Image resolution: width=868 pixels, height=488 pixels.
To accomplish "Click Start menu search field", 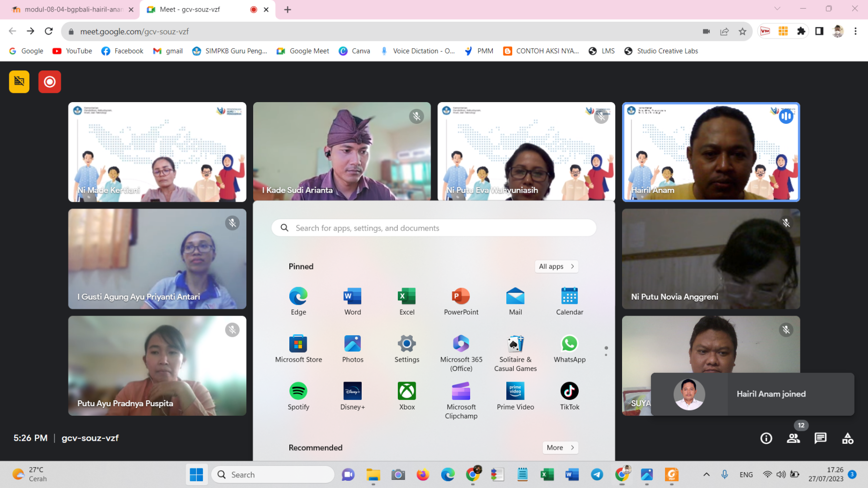I will pyautogui.click(x=434, y=228).
